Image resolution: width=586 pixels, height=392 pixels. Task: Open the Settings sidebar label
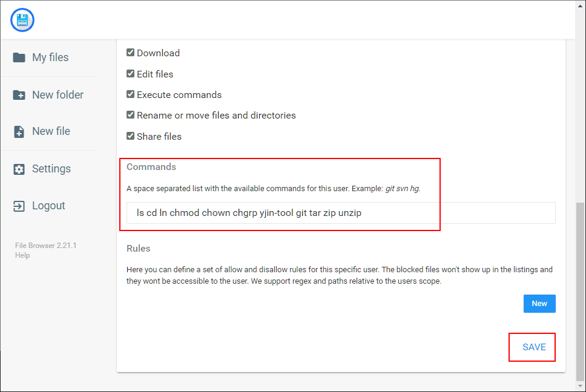tap(51, 169)
